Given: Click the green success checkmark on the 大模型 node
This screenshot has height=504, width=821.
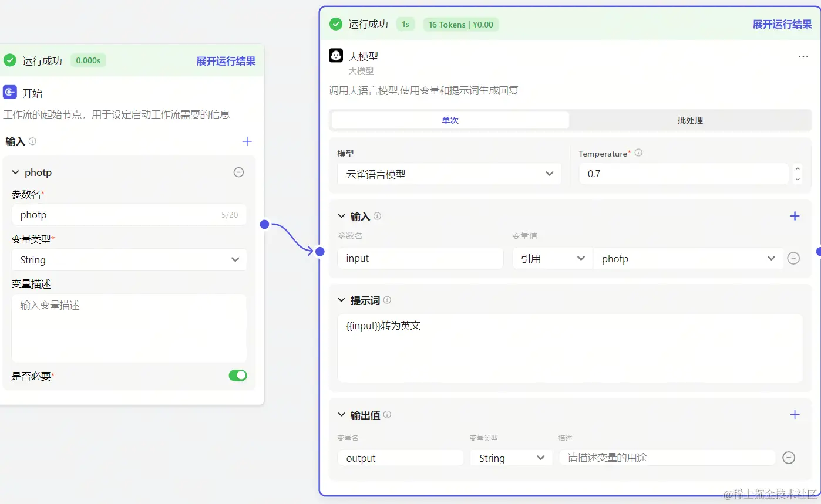Looking at the screenshot, I should (336, 24).
